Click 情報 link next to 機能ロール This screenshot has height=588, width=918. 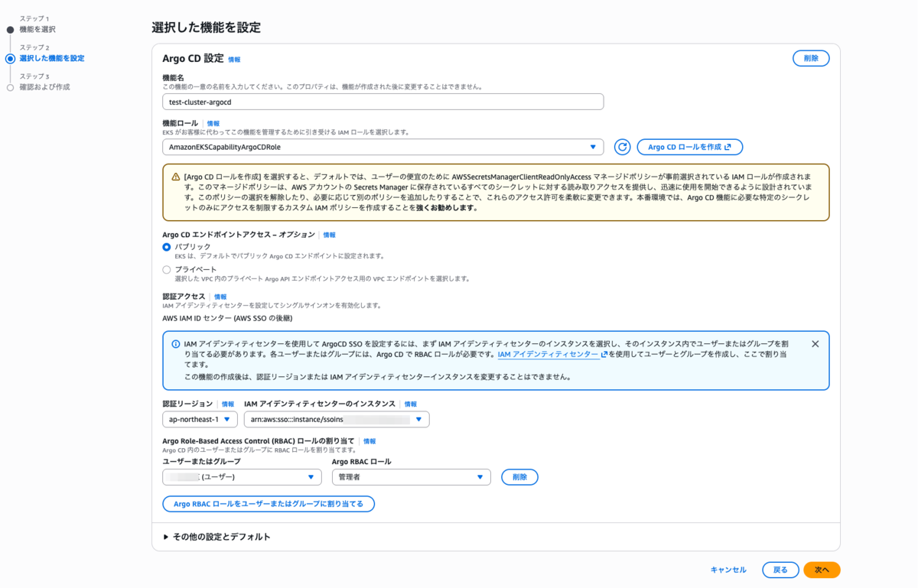point(213,123)
